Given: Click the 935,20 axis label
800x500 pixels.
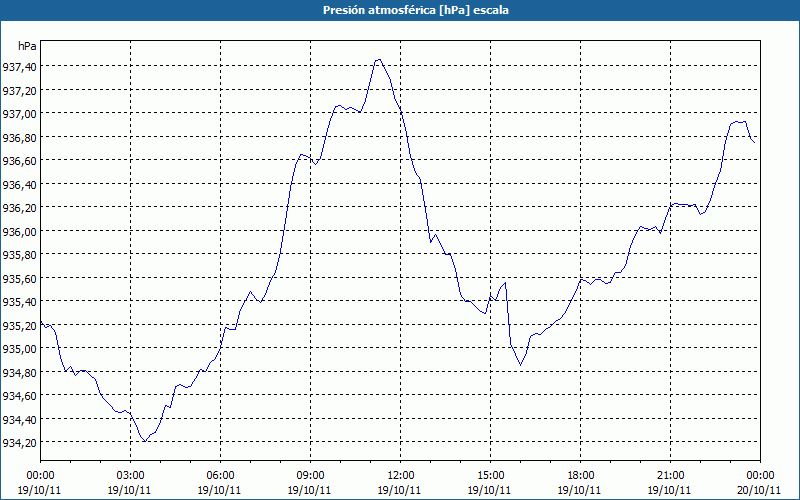Looking at the screenshot, I should pyautogui.click(x=19, y=325).
